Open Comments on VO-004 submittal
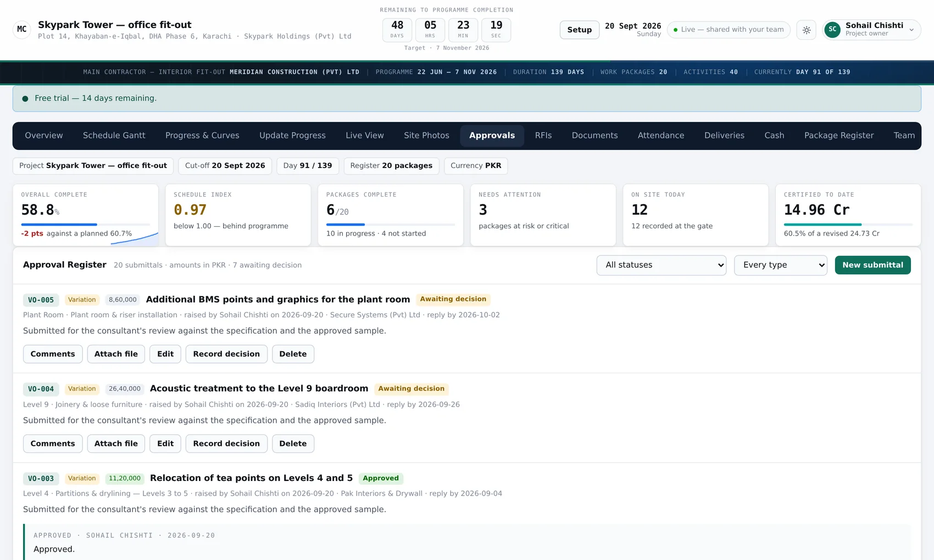The image size is (934, 560). tap(53, 444)
